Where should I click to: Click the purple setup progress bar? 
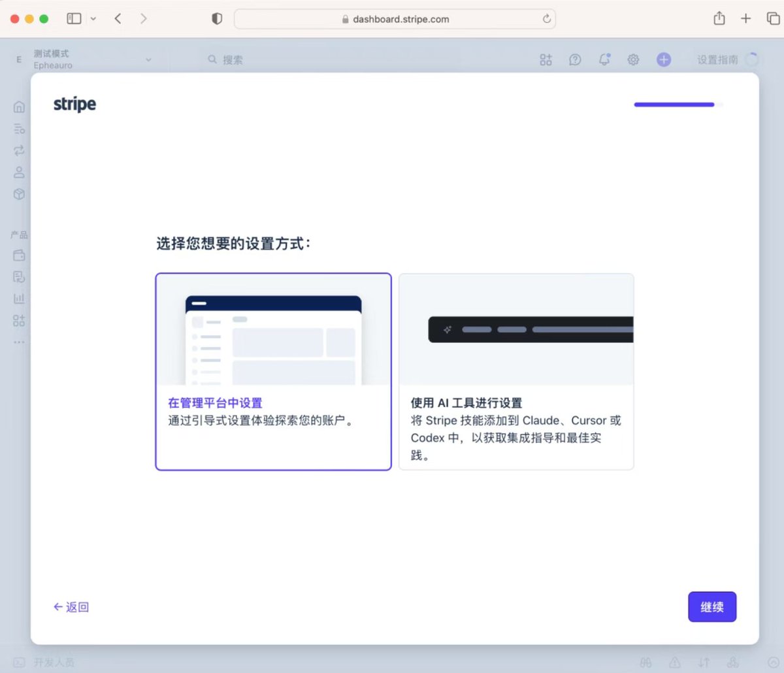[678, 105]
